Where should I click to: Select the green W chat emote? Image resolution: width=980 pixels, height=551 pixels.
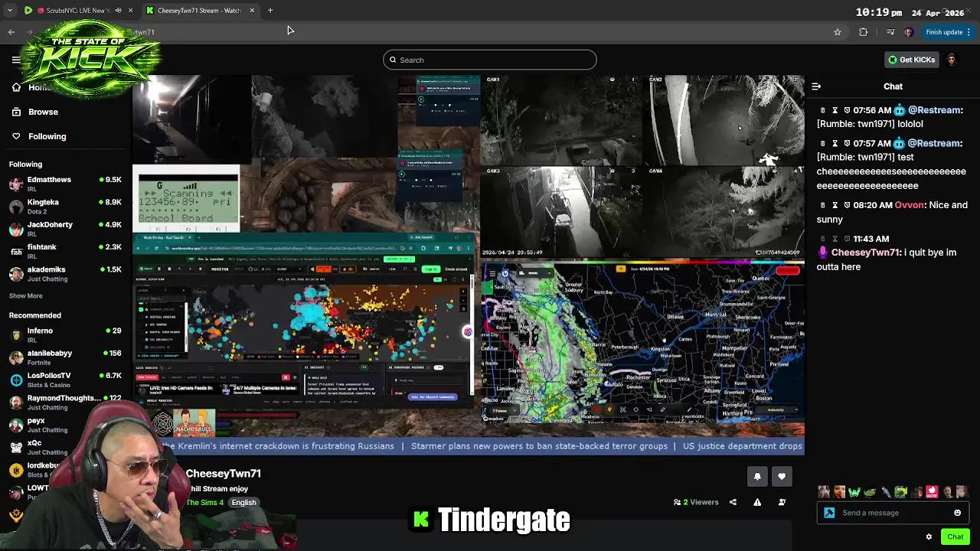854,492
